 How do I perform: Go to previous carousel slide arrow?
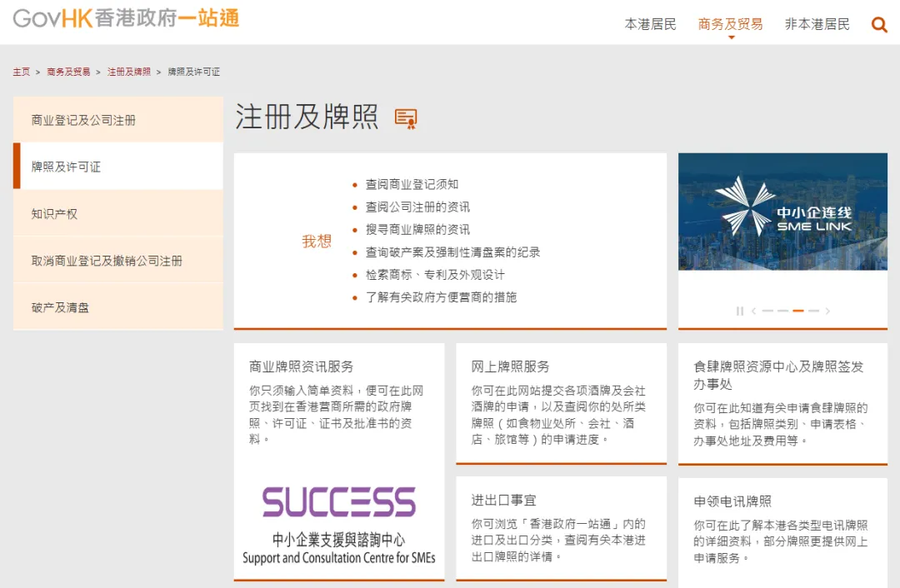753,311
